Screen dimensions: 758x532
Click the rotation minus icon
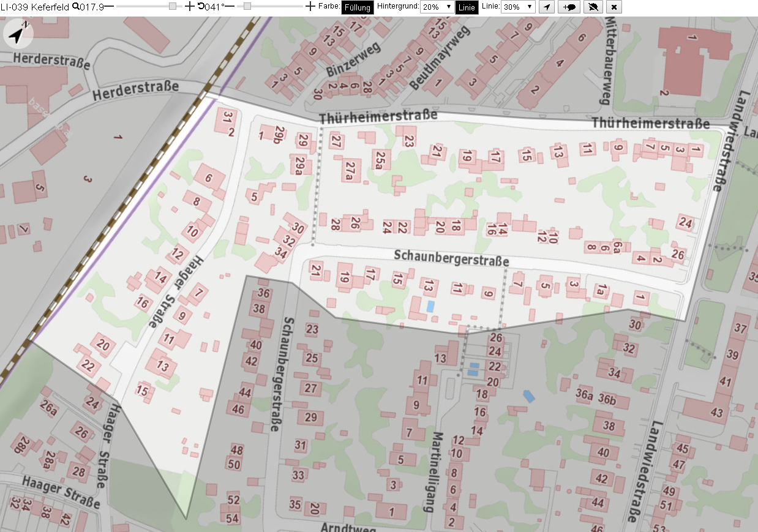point(230,7)
